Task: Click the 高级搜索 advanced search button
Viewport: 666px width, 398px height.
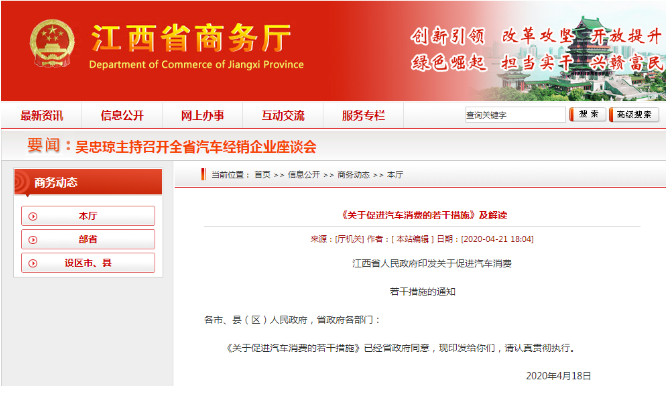Action: pyautogui.click(x=634, y=114)
